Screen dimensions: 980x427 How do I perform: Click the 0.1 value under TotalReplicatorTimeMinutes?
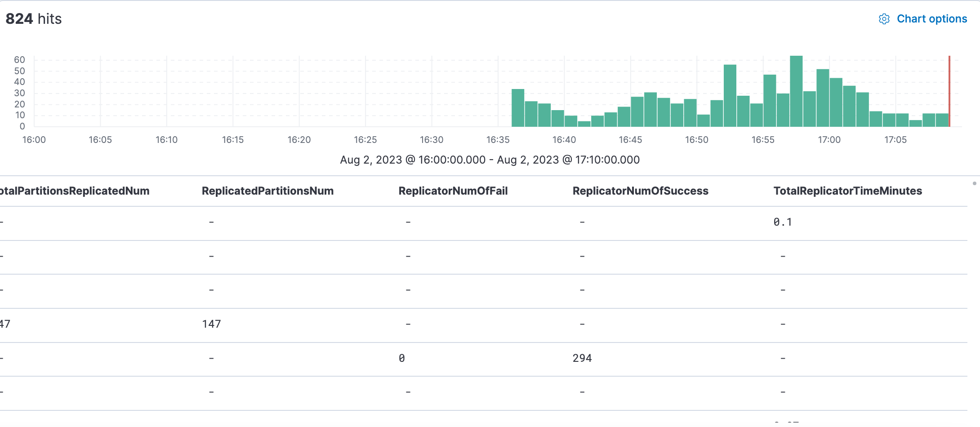pyautogui.click(x=782, y=222)
